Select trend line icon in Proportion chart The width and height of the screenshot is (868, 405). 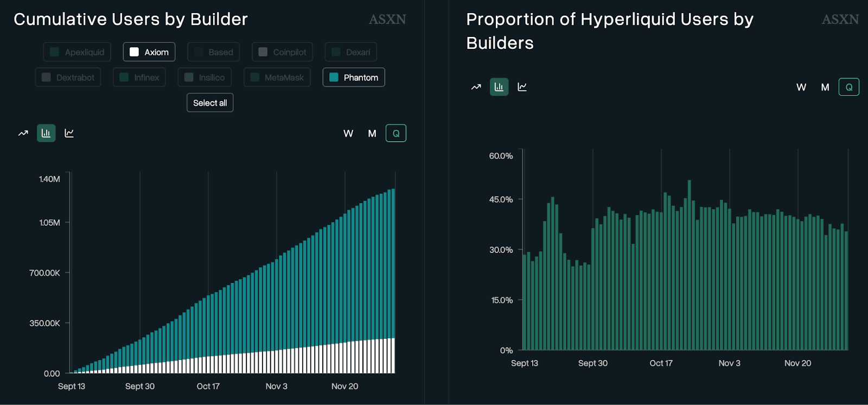tap(476, 87)
